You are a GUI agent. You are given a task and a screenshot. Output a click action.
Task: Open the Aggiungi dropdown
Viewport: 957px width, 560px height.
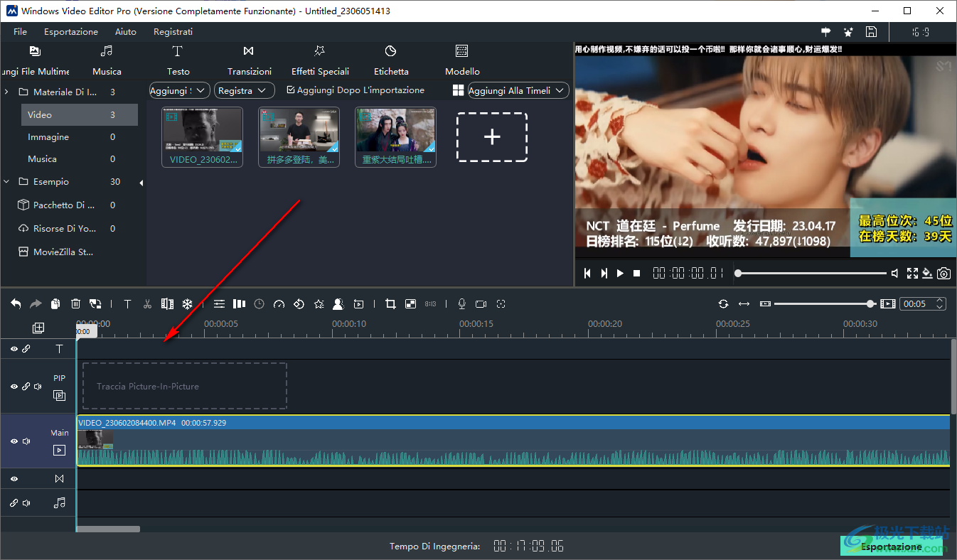(179, 90)
